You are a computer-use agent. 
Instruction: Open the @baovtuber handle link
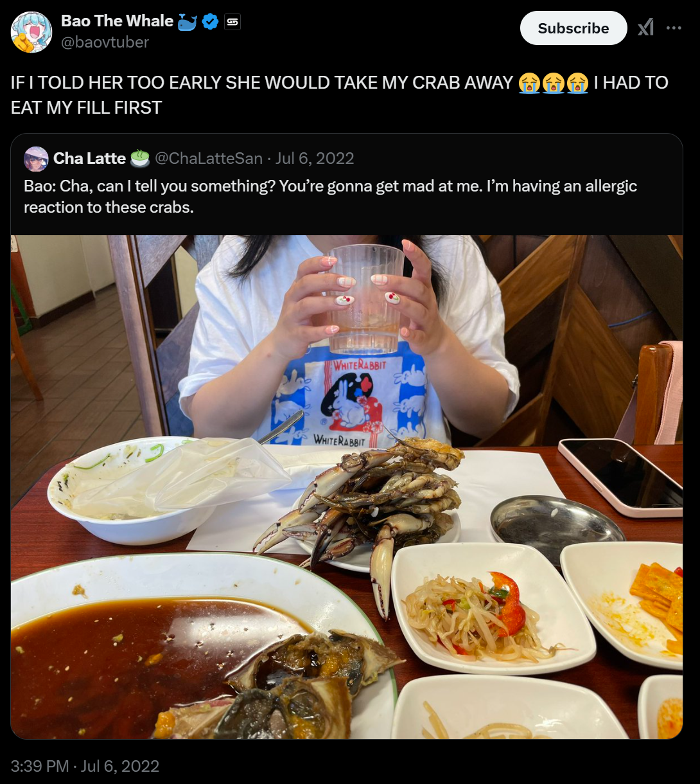pyautogui.click(x=105, y=42)
